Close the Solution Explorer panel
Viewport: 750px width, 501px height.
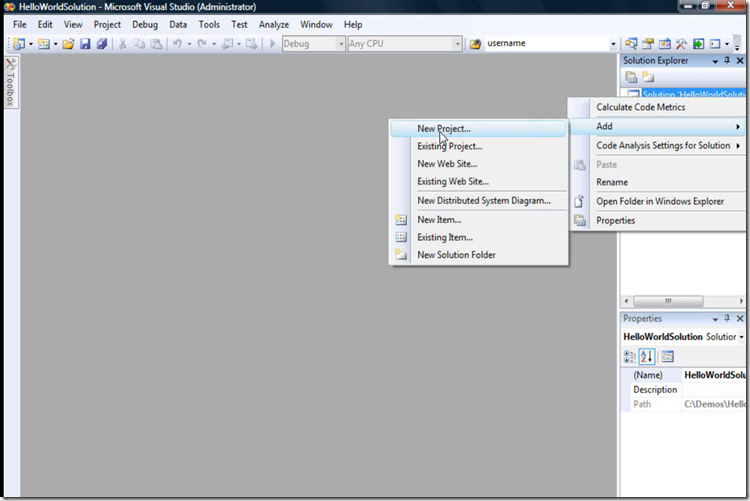740,60
